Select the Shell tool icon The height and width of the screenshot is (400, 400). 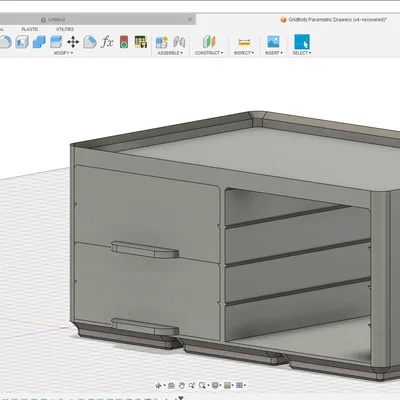[x=22, y=42]
